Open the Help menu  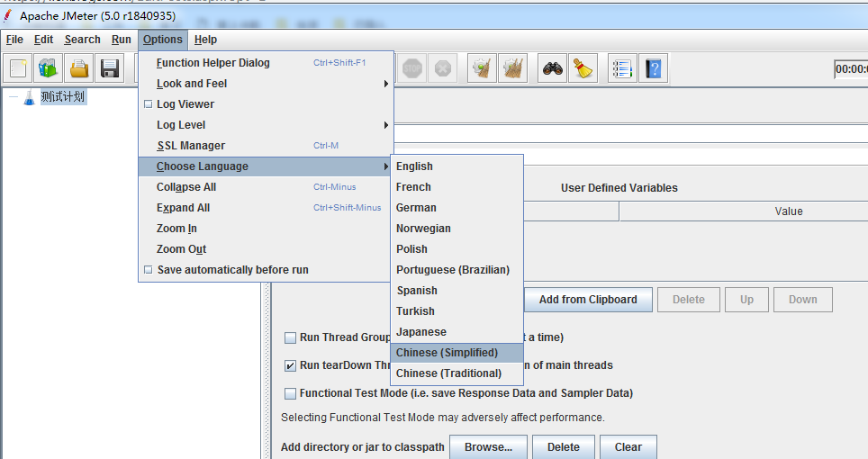pos(205,40)
